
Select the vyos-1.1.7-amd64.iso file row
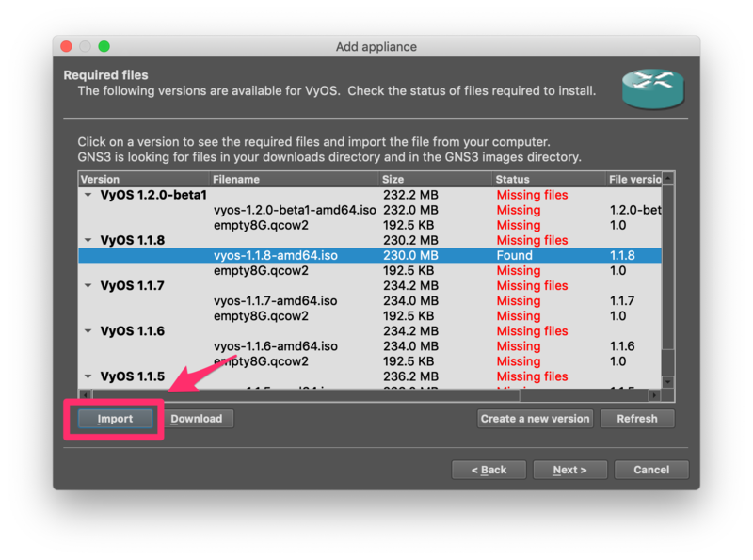[370, 300]
